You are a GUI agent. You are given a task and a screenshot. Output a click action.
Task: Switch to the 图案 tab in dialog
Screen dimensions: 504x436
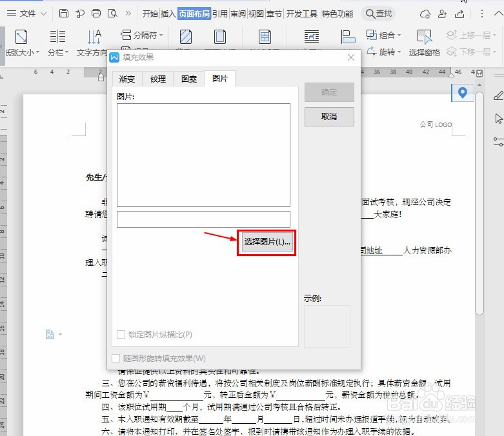(x=188, y=79)
